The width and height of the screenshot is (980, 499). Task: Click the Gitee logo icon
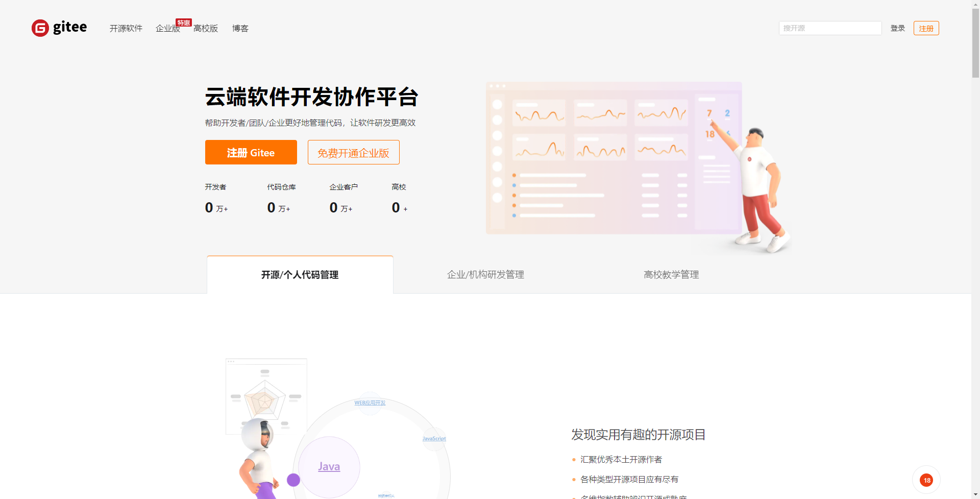point(40,28)
